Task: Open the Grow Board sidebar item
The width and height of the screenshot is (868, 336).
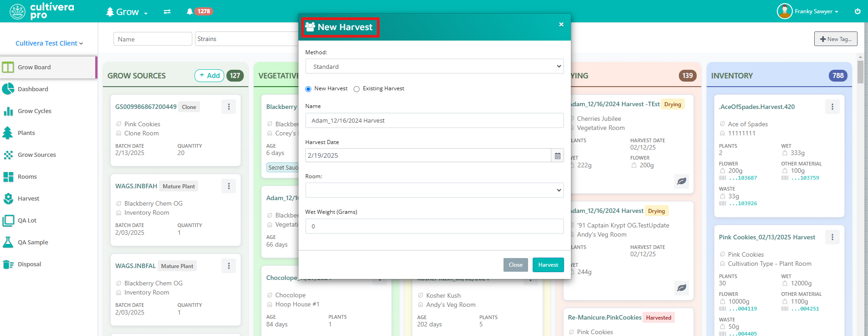Action: pyautogui.click(x=48, y=67)
